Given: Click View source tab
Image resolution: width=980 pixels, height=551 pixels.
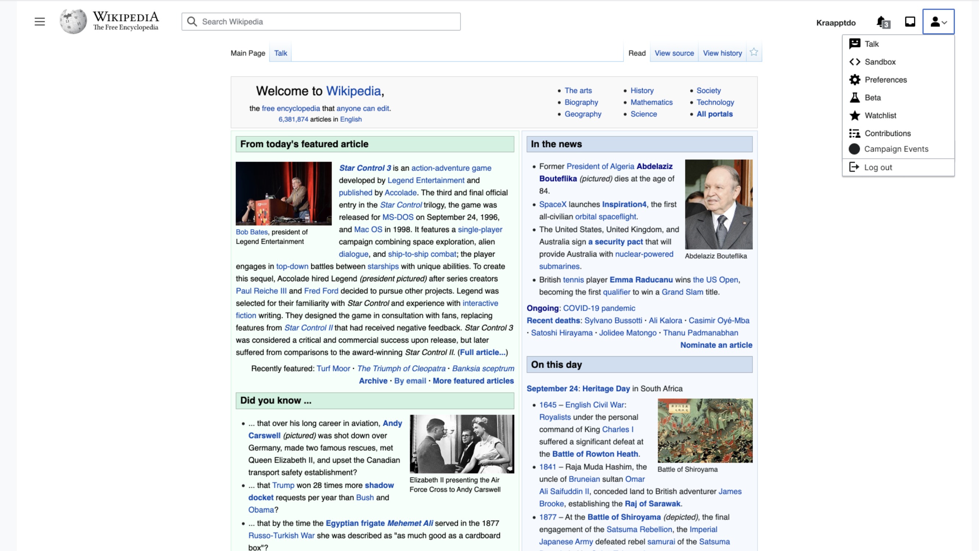Looking at the screenshot, I should click(x=674, y=53).
